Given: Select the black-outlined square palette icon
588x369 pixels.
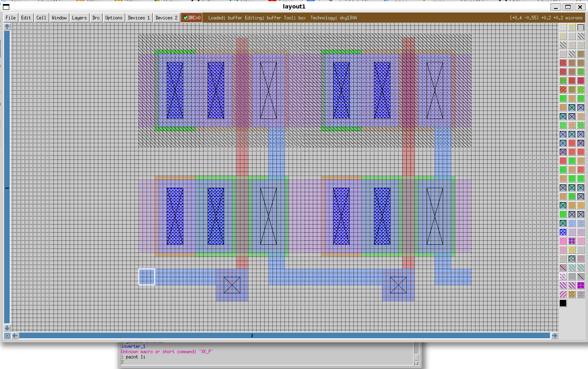Looking at the screenshot, I should (x=581, y=28).
